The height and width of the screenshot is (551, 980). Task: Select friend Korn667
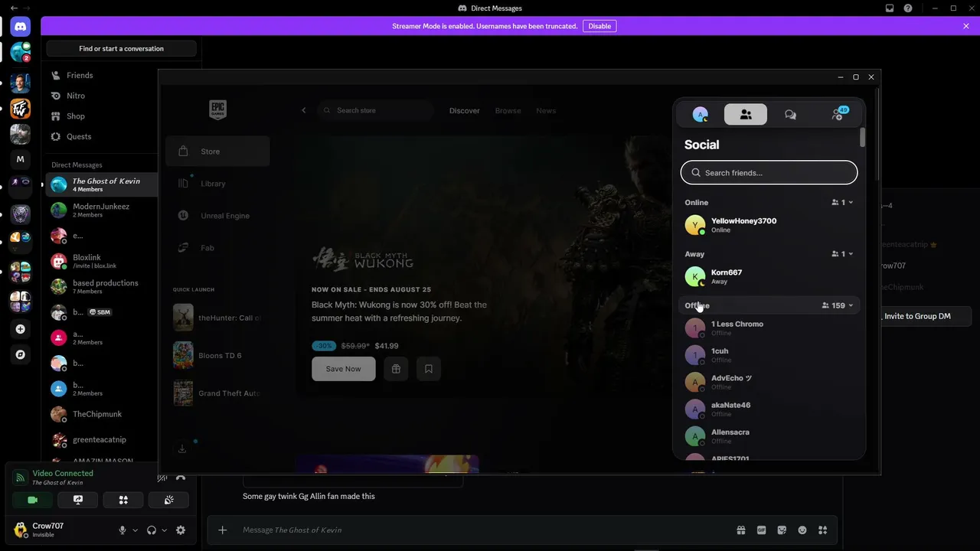(769, 276)
